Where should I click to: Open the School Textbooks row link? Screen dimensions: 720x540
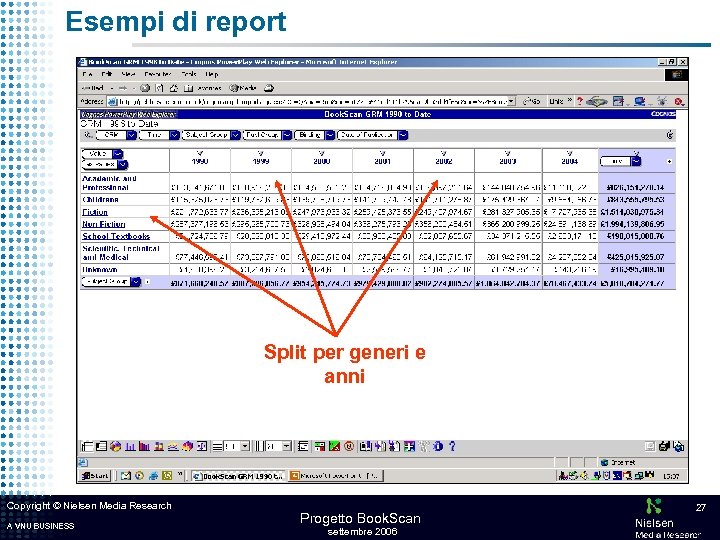[116, 236]
